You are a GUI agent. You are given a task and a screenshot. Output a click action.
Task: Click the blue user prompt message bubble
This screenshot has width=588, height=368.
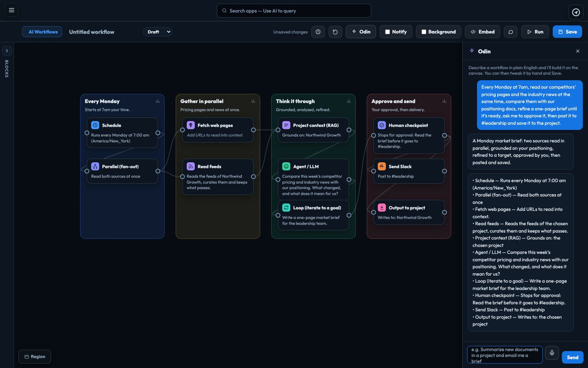(x=530, y=105)
